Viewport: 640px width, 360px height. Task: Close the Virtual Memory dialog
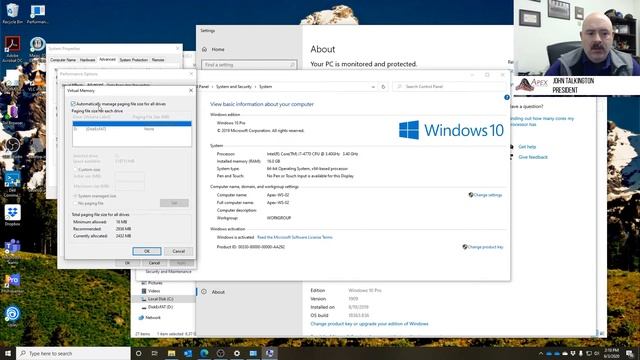(x=191, y=90)
